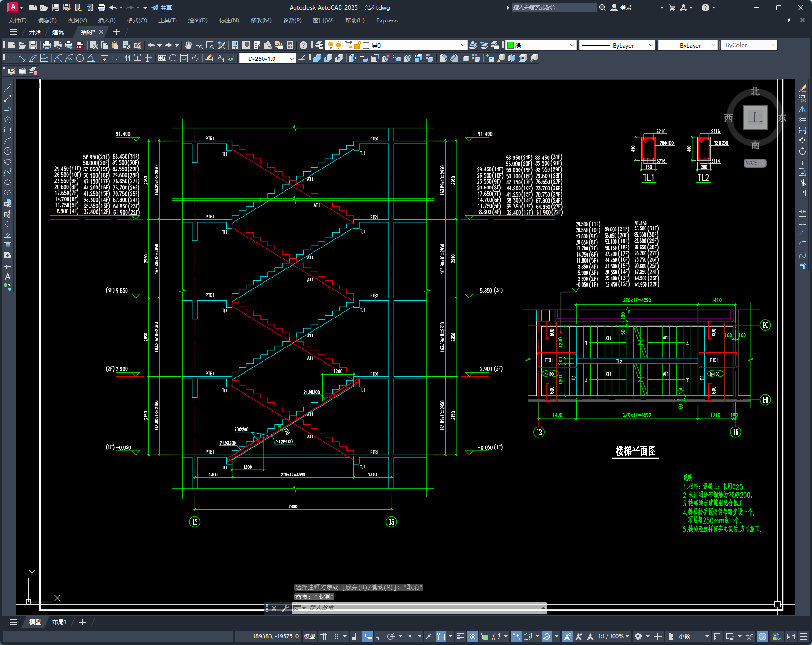Click the 共享 share button label

coord(166,8)
